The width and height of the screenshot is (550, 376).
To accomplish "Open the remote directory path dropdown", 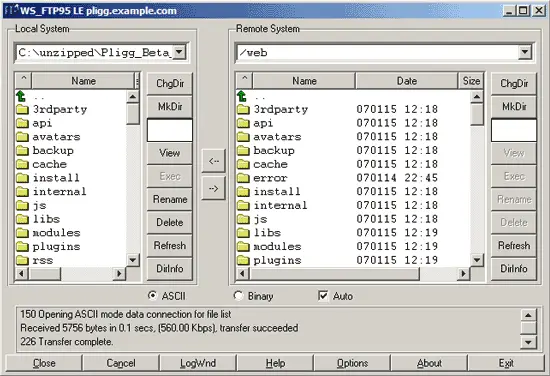I will coord(525,52).
